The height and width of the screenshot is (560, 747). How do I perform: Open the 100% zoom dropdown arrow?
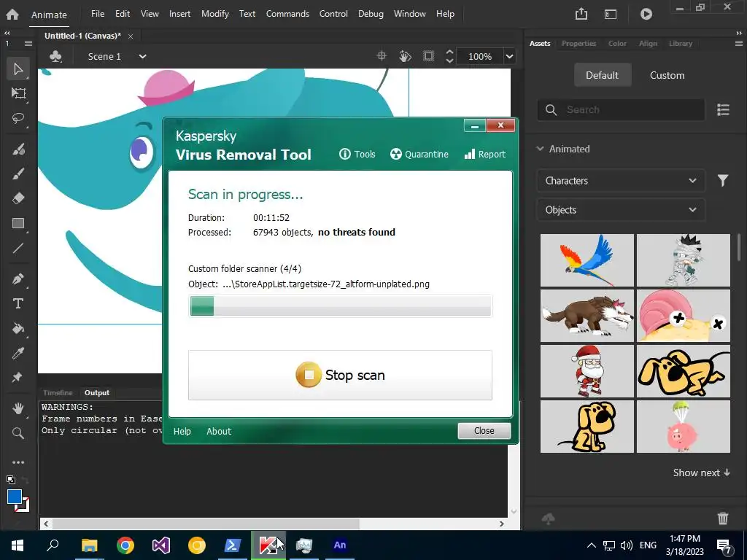[x=509, y=56]
